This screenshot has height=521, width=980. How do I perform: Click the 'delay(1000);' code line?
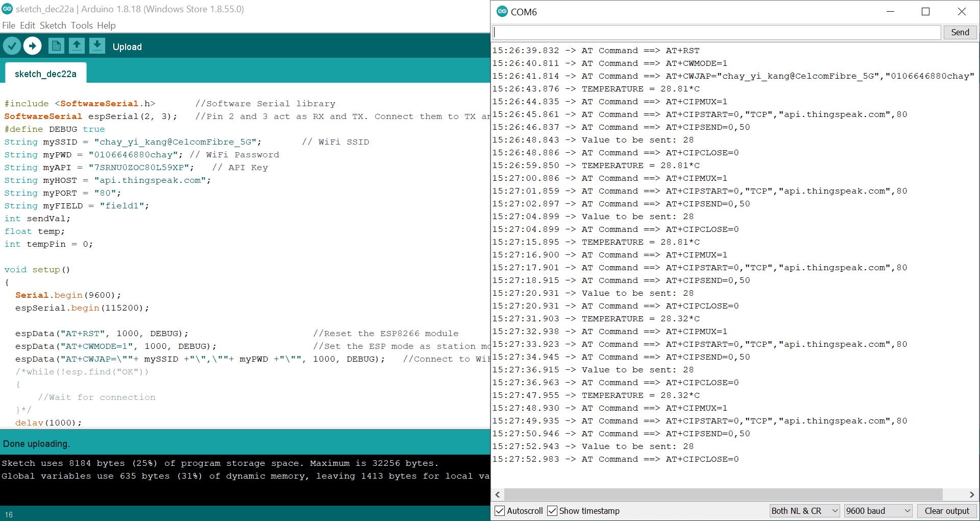pos(48,422)
